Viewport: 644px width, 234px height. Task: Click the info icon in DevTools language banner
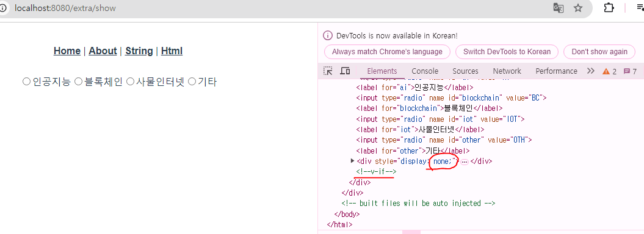pos(328,36)
